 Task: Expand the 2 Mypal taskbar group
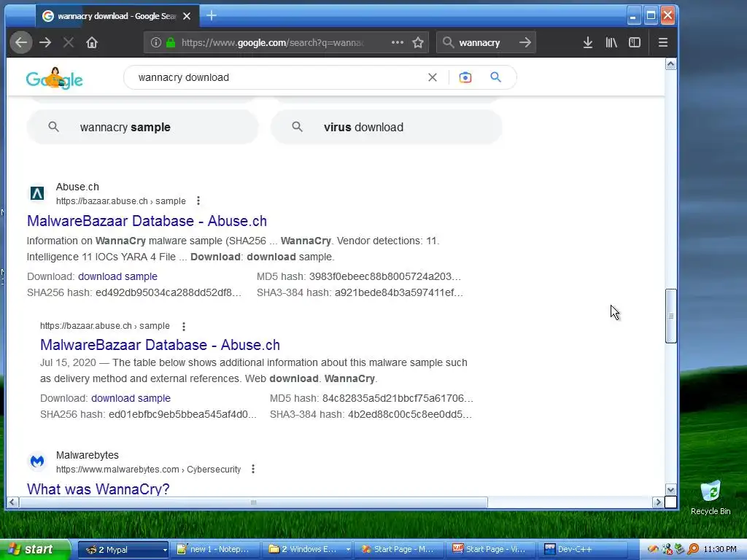(x=123, y=549)
